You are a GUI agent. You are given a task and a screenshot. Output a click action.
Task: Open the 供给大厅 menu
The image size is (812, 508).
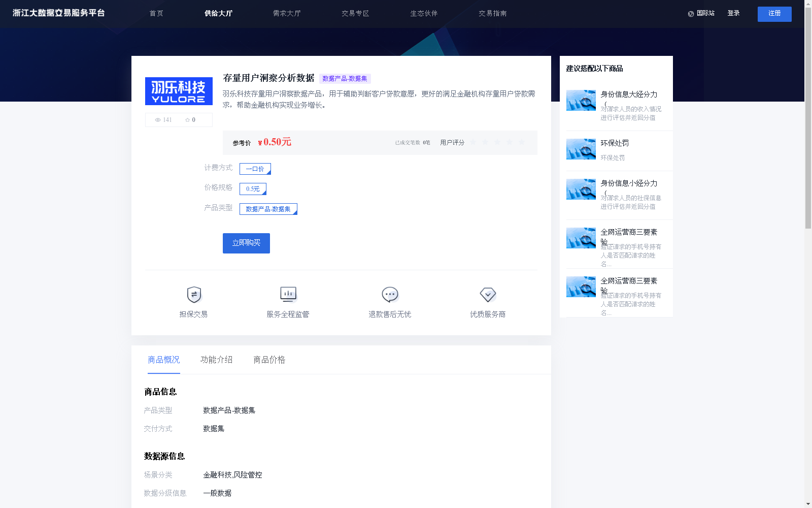tap(218, 13)
